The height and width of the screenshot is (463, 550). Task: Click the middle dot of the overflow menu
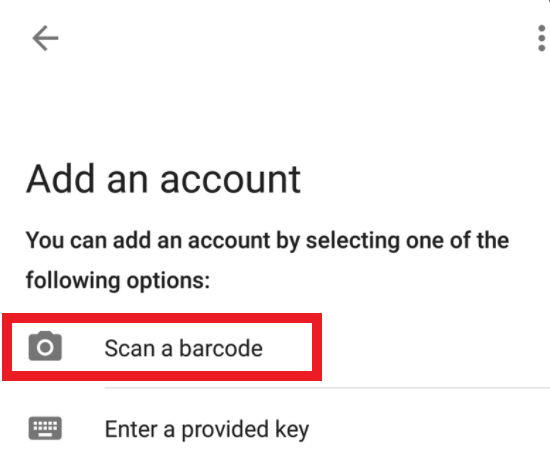point(542,38)
